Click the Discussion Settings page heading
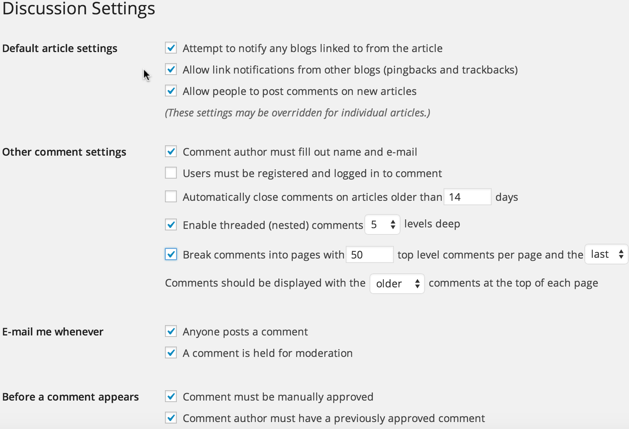Viewport: 629px width, 429px height. click(x=79, y=9)
